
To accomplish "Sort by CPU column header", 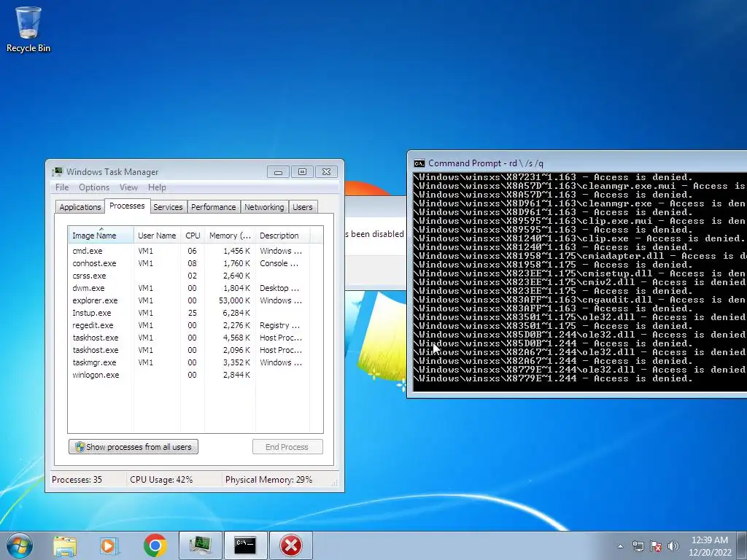I will [193, 236].
